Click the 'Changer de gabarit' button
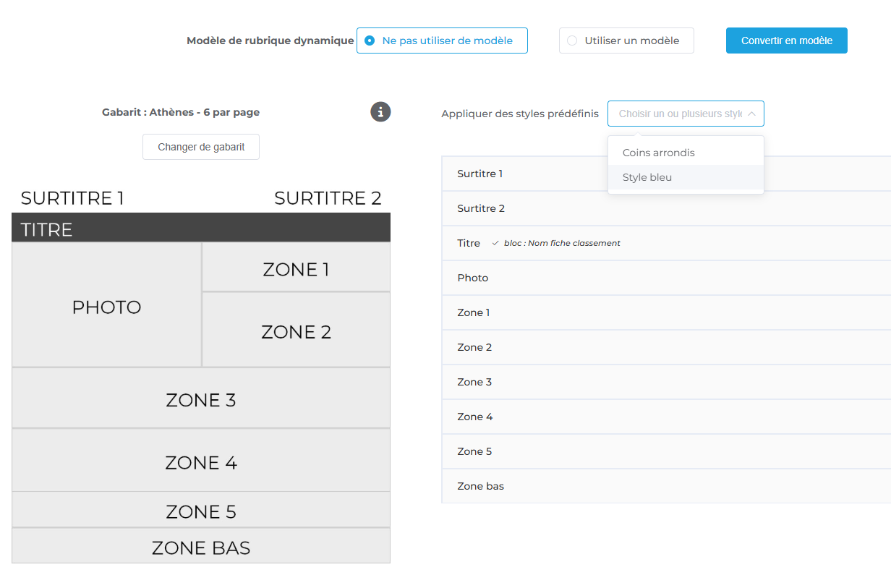 click(201, 147)
